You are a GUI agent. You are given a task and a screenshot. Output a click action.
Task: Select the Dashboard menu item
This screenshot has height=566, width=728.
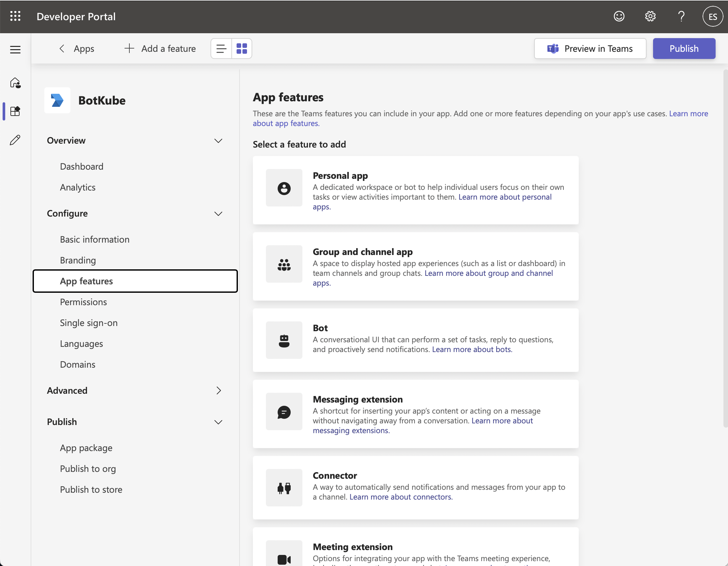click(x=81, y=165)
